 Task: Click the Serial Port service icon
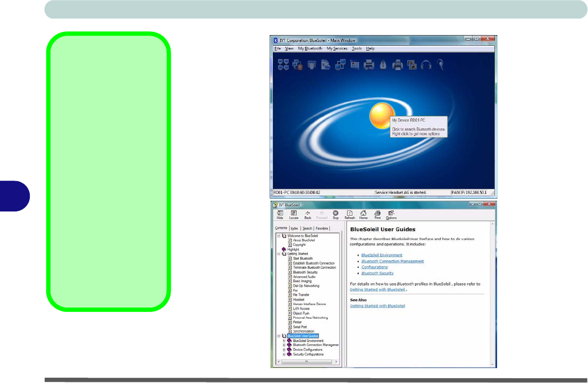[x=312, y=65]
